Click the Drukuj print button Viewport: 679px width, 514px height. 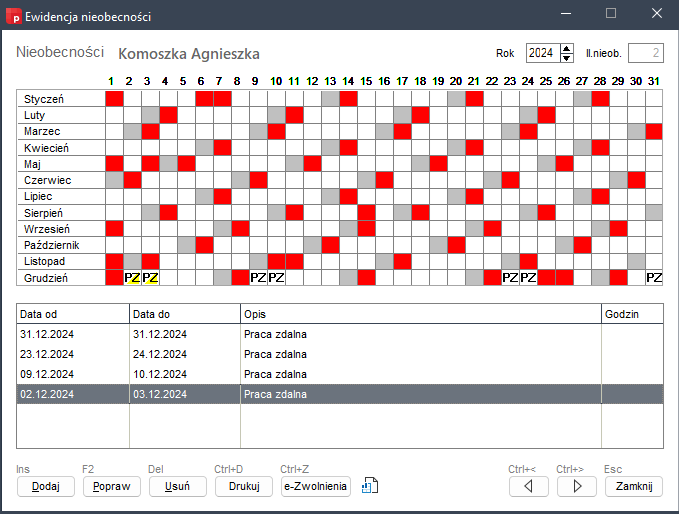point(243,487)
